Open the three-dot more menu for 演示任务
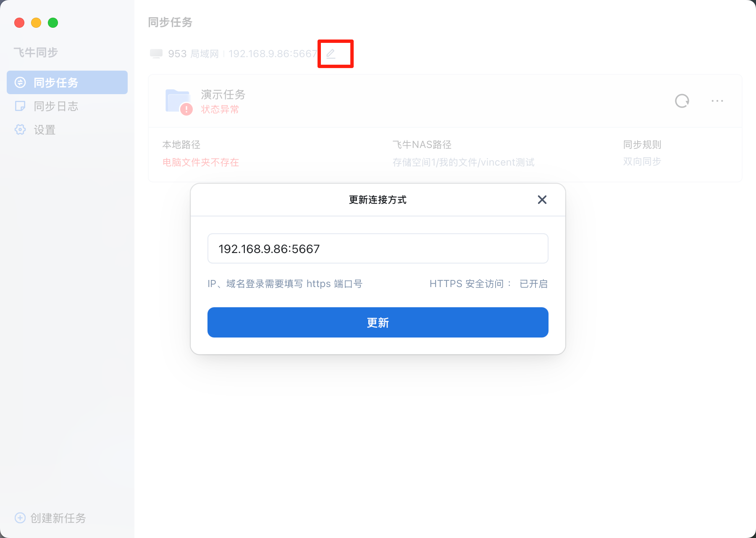756x538 pixels. coord(717,101)
